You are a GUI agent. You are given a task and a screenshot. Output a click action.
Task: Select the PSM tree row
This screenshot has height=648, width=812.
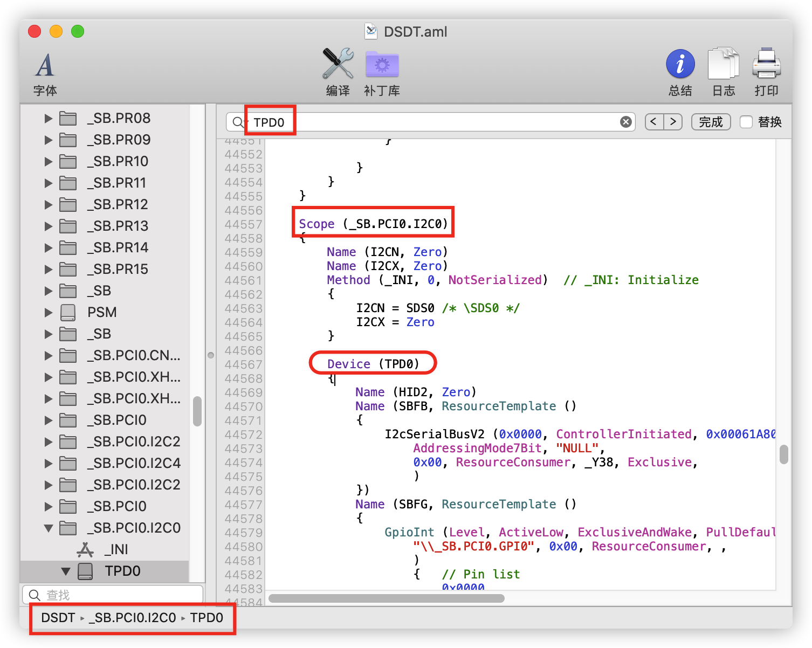105,312
